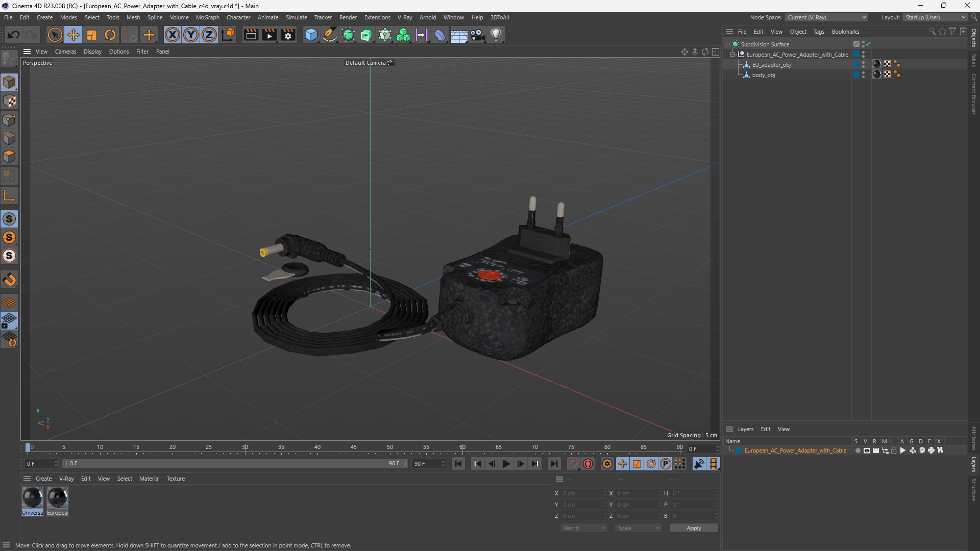Select the Scale tool icon
This screenshot has width=980, height=551.
92,35
